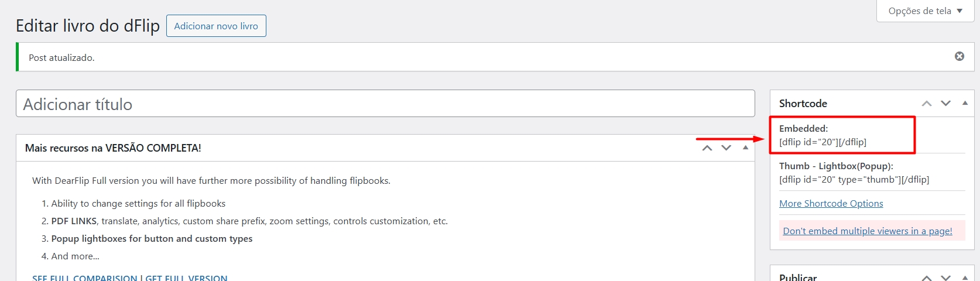This screenshot has width=980, height=281.
Task: Follow "Don't embed multiple viewers" link
Action: pos(867,231)
